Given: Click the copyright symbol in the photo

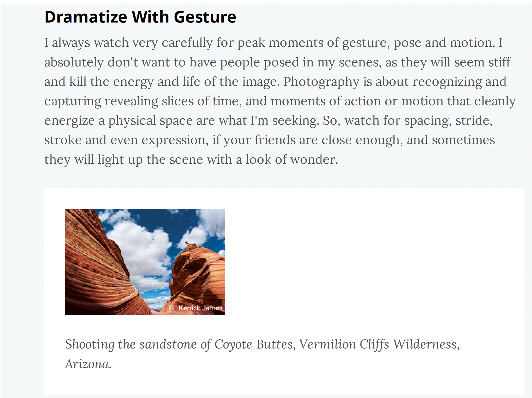Looking at the screenshot, I should [x=172, y=308].
